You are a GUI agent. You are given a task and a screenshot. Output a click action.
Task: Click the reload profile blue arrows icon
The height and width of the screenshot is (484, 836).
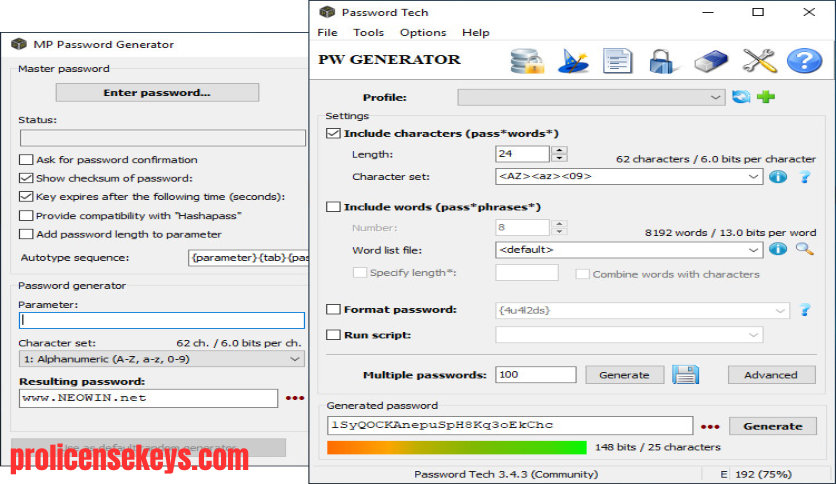[741, 97]
